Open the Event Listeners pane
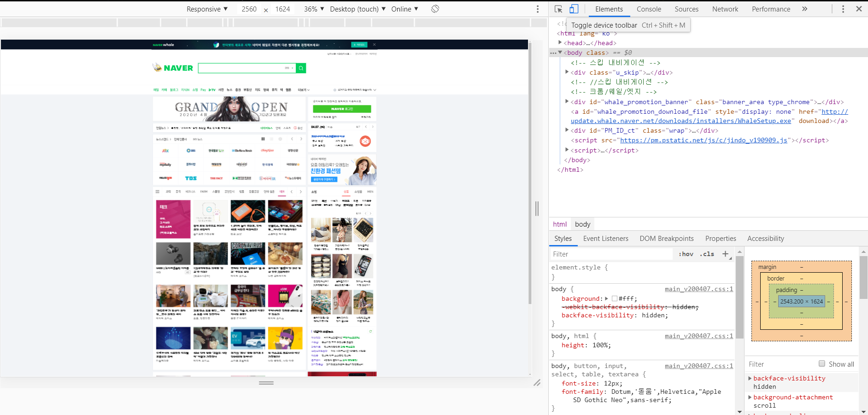The image size is (868, 415). pyautogui.click(x=605, y=239)
